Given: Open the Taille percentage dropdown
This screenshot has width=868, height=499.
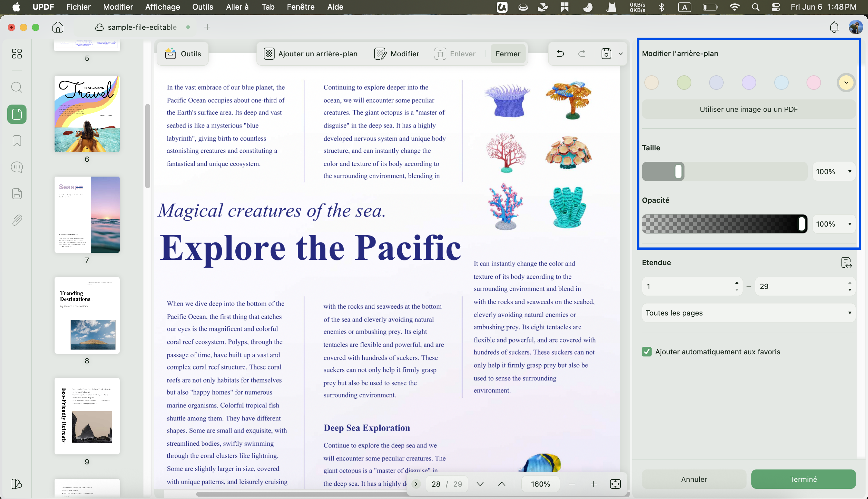Looking at the screenshot, I should 834,171.
